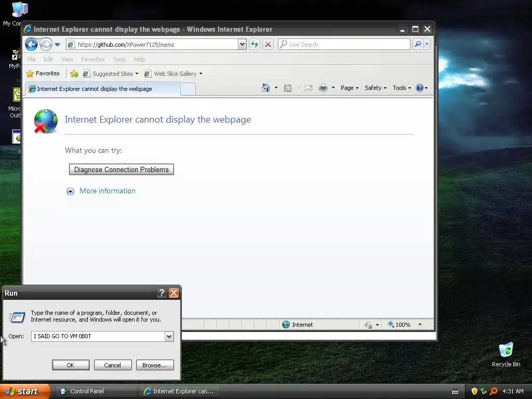The height and width of the screenshot is (399, 532).
Task: Click Diagnose Connection Problems button
Action: (x=122, y=169)
